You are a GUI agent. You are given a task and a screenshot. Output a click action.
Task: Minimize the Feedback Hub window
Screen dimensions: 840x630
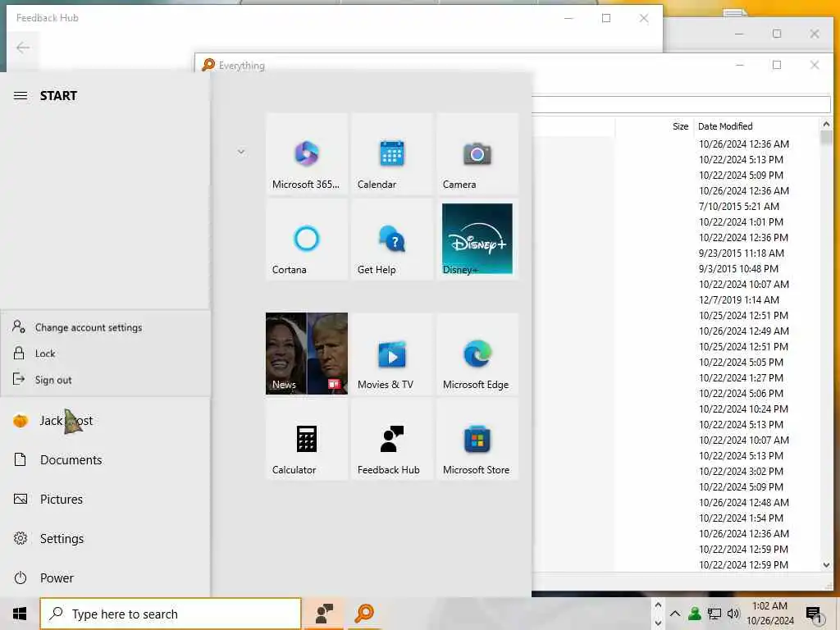click(x=569, y=18)
